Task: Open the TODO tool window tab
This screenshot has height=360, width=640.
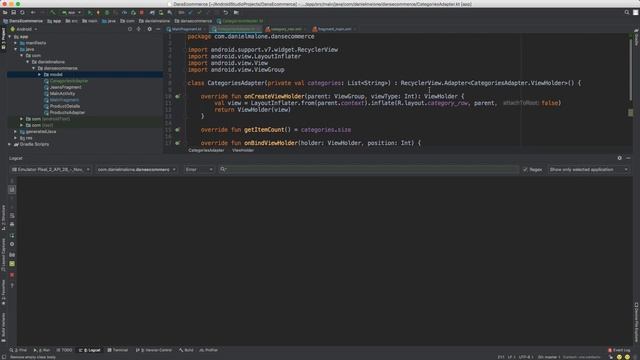Action: coord(64,350)
